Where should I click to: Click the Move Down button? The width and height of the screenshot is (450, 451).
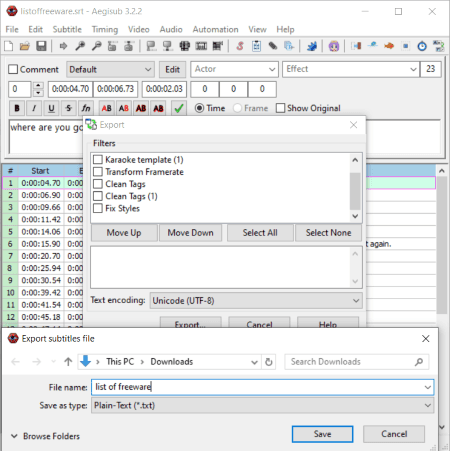click(x=190, y=233)
